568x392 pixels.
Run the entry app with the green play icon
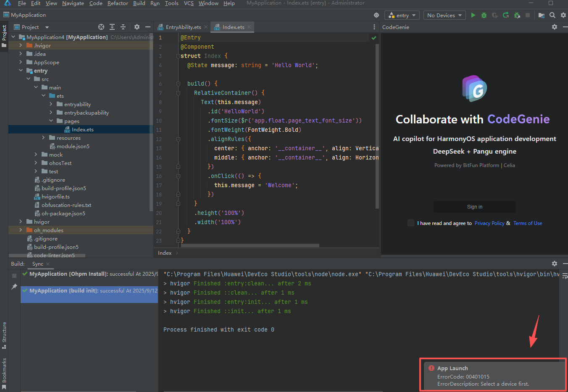point(473,15)
